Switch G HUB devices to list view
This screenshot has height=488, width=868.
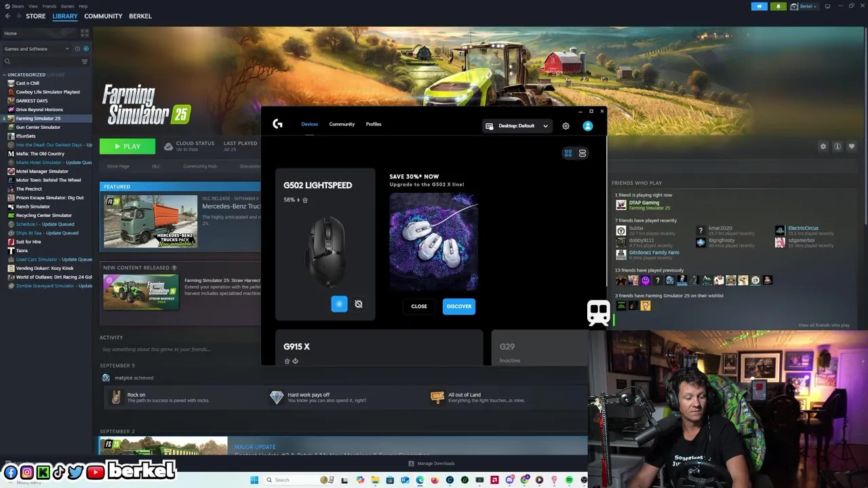582,153
